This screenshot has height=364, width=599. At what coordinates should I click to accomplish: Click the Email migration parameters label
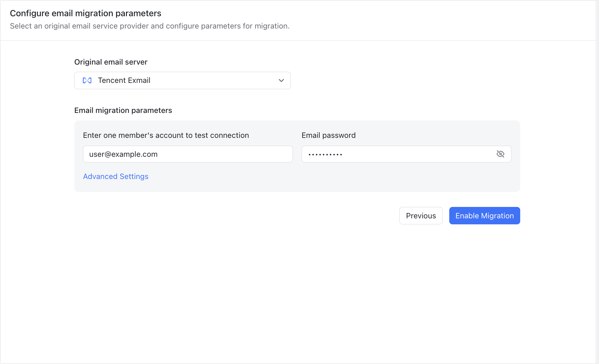123,111
